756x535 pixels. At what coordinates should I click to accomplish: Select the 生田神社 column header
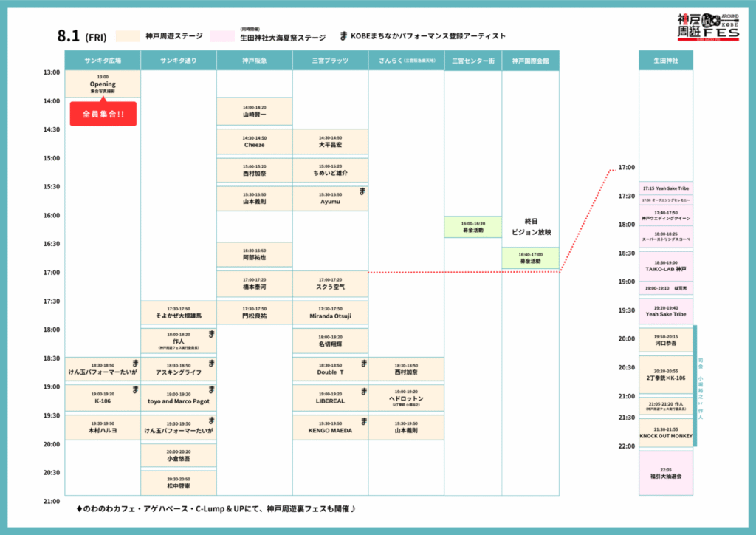pyautogui.click(x=665, y=60)
